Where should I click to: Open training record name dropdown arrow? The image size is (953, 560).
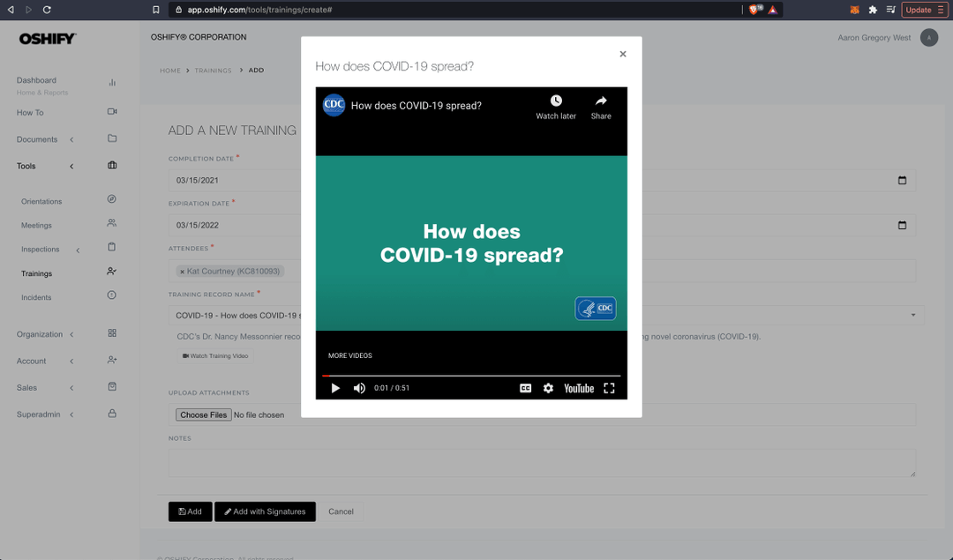tap(913, 315)
